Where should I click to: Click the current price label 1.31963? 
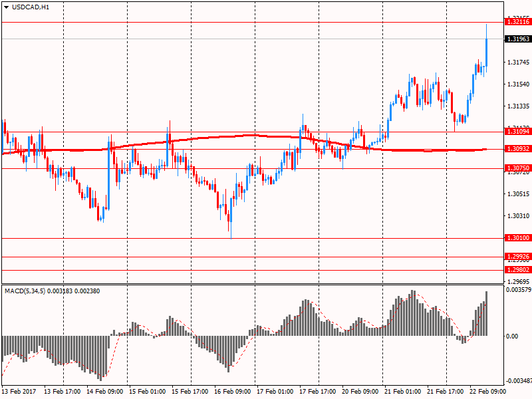click(x=517, y=39)
